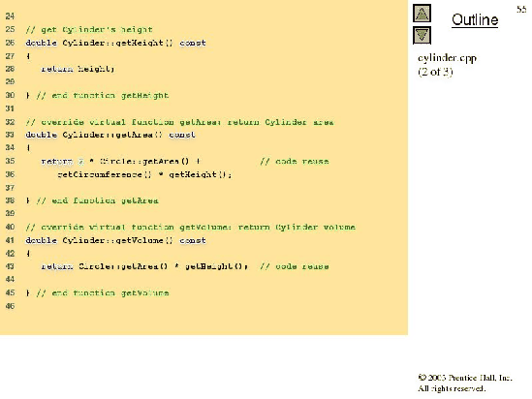Select 'code reuse' comment on line 35
Viewport: 532px width, 399px height.
click(295, 161)
